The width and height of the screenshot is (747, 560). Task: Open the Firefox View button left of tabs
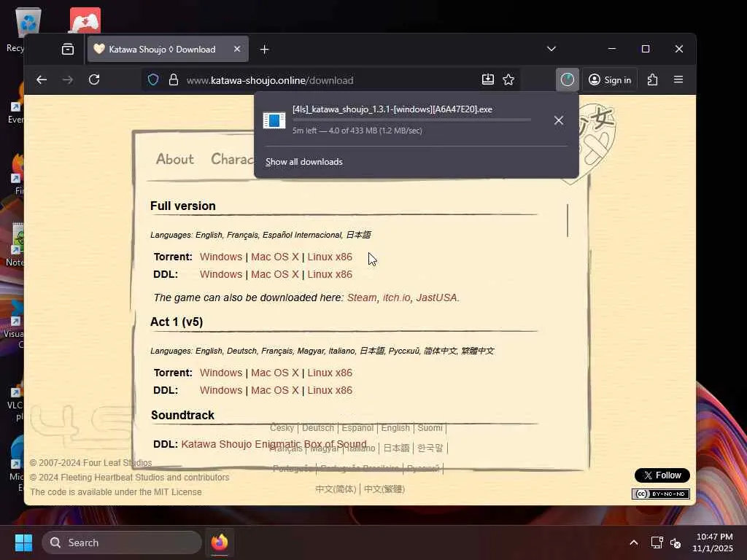(68, 49)
